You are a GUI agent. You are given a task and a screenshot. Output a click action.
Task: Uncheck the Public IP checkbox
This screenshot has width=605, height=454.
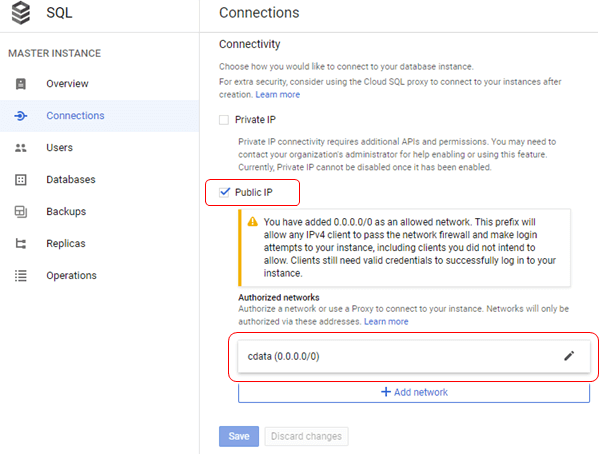pos(225,192)
